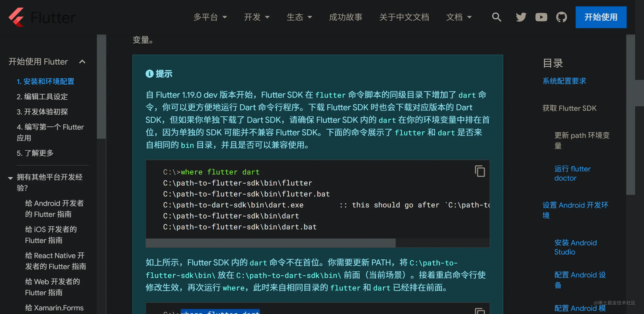
Task: Jump to 运行 flutter doctor section
Action: pos(572,173)
